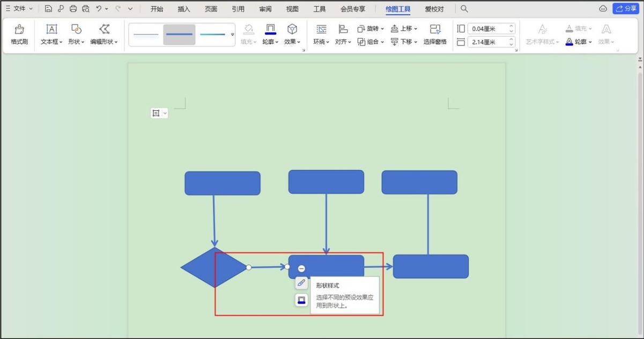Viewport: 644px width, 339px height.
Task: Click the Shapes (形状) icon
Action: point(76,29)
